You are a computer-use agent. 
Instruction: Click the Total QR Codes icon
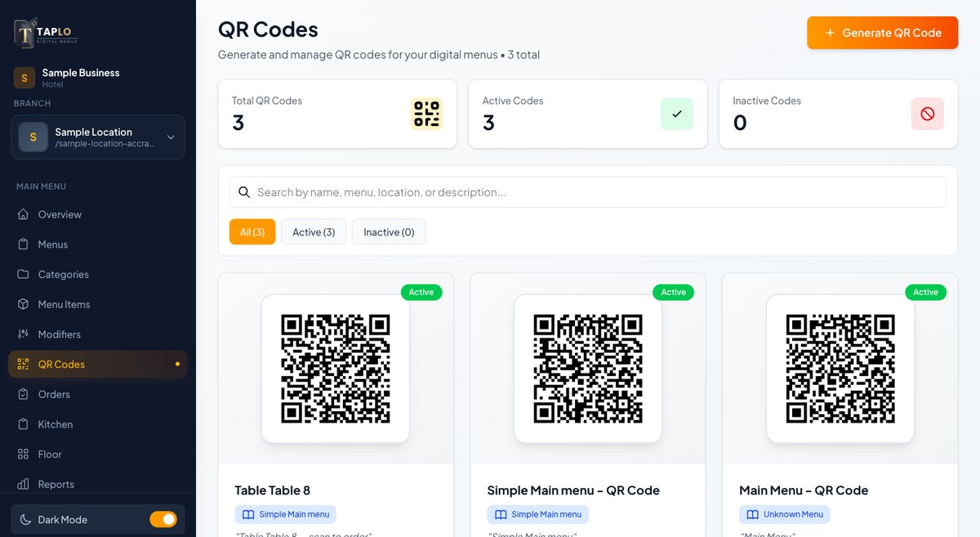(426, 114)
